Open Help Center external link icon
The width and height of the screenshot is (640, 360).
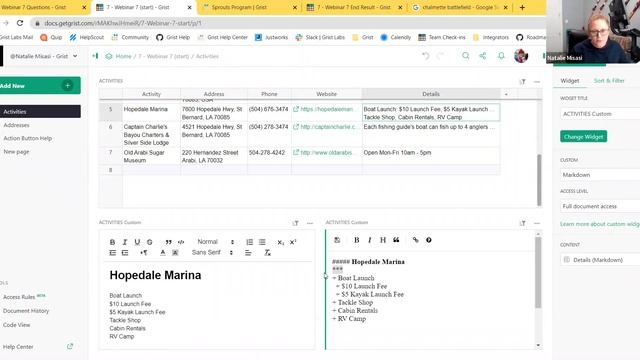[x=70, y=347]
